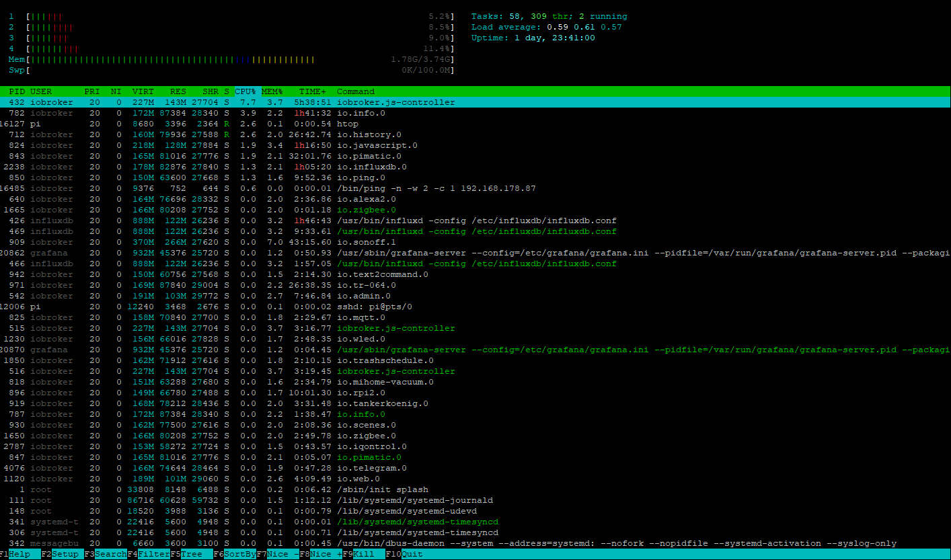This screenshot has height=560, width=951.
Task: Click the Swp swap meter
Action: [x=232, y=70]
